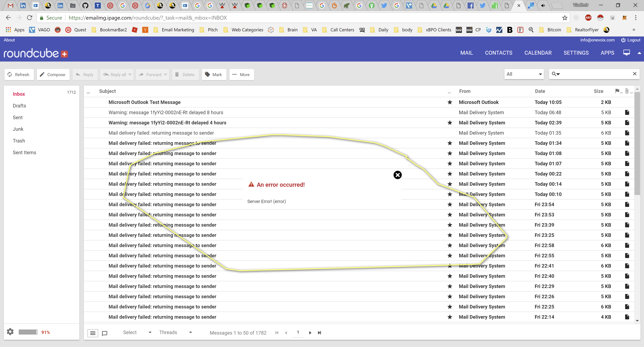This screenshot has height=347, width=644.
Task: Open Adblock Plus extension icon
Action: (x=588, y=18)
